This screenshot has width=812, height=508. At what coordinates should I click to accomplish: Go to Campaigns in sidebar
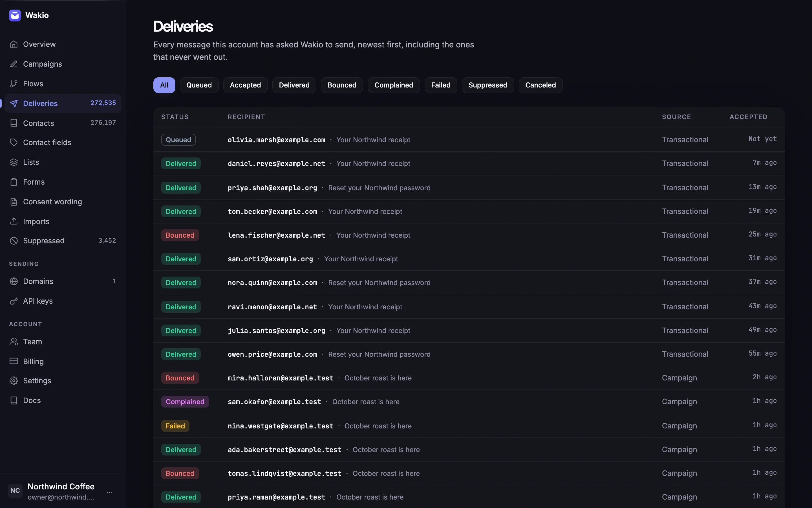[x=63, y=64]
